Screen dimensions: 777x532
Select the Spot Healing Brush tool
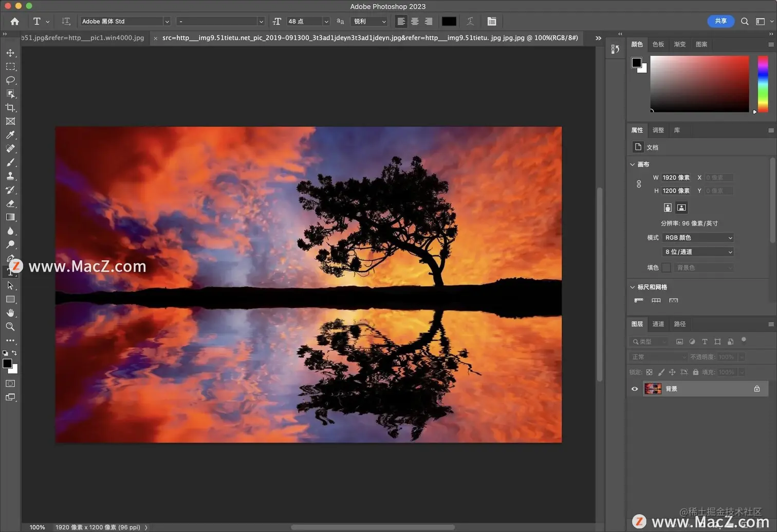pyautogui.click(x=10, y=148)
